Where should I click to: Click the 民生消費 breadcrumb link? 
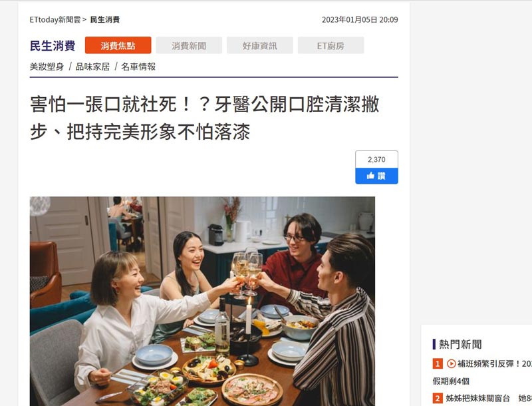[x=105, y=20]
